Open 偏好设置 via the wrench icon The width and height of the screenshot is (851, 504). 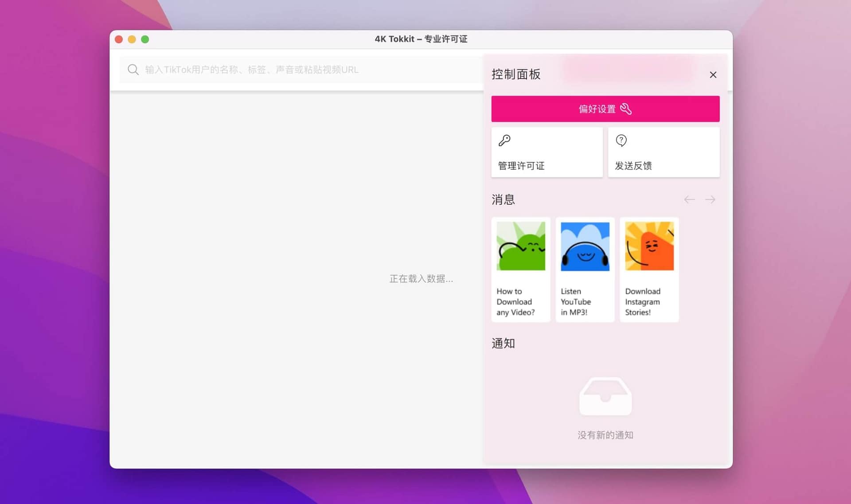click(605, 109)
